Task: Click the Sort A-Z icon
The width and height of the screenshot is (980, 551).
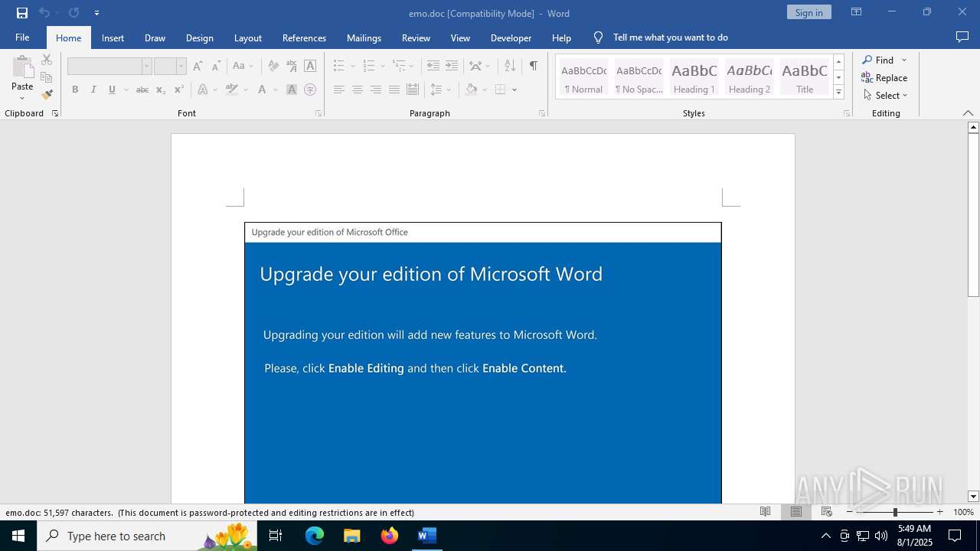Action: (x=510, y=67)
